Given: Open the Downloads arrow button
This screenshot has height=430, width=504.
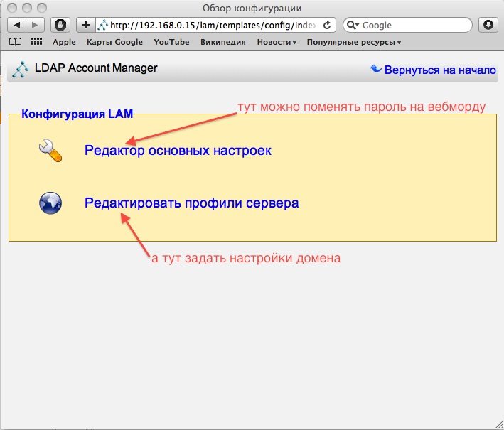Looking at the screenshot, I should point(488,25).
